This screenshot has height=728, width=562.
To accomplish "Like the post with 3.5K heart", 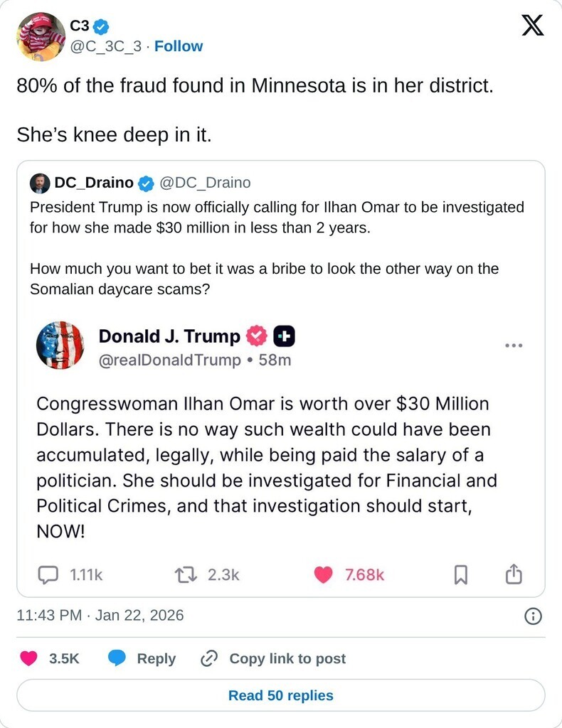I will coord(29,658).
